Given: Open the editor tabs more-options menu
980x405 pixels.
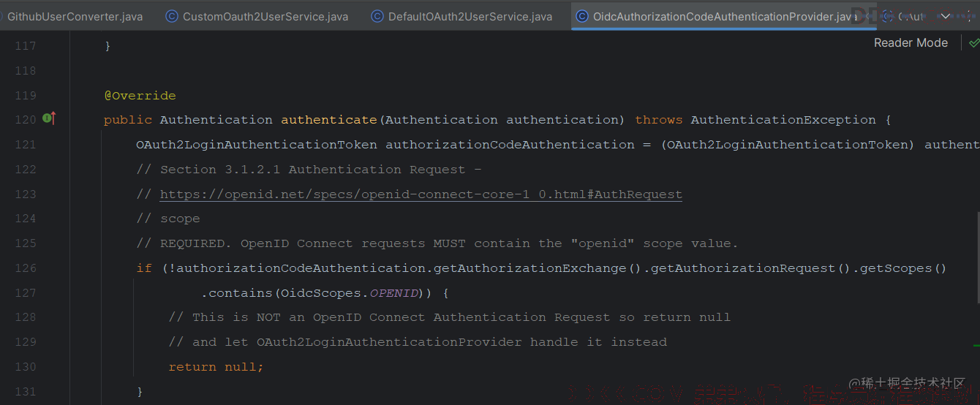Looking at the screenshot, I should pos(969,16).
